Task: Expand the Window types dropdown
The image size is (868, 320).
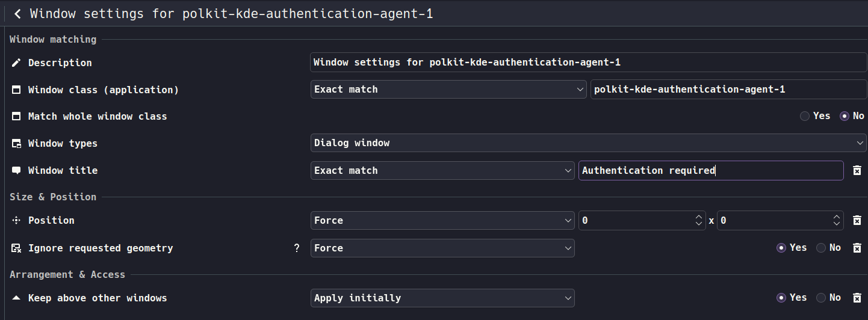Action: pyautogui.click(x=588, y=143)
